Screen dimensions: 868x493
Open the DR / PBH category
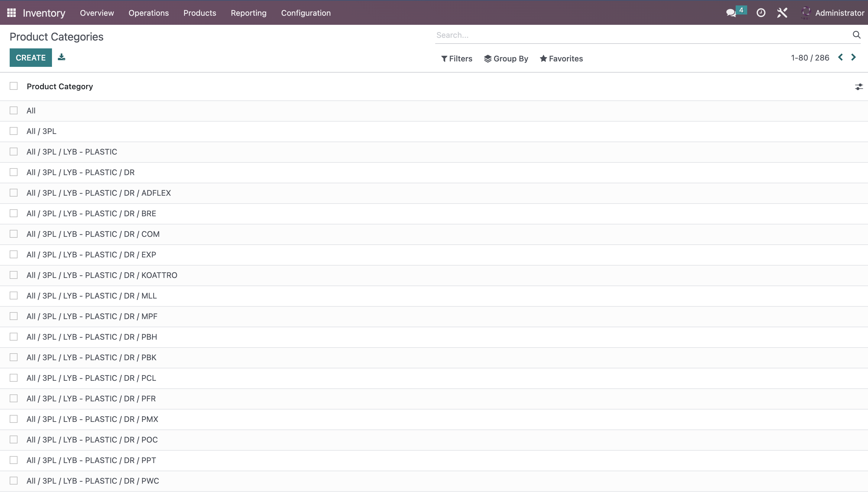pyautogui.click(x=92, y=337)
